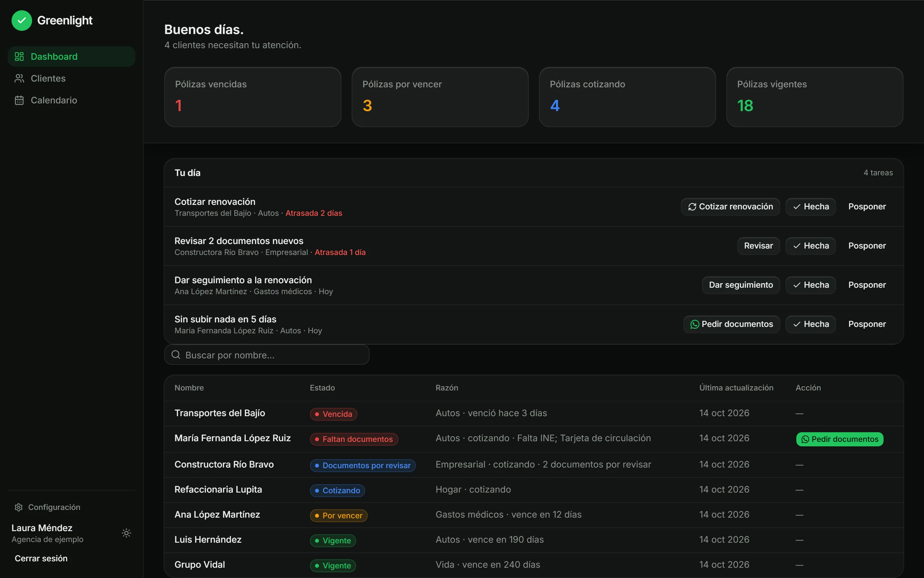
Task: Posponer the Revisar 2 documentos task
Action: click(867, 246)
